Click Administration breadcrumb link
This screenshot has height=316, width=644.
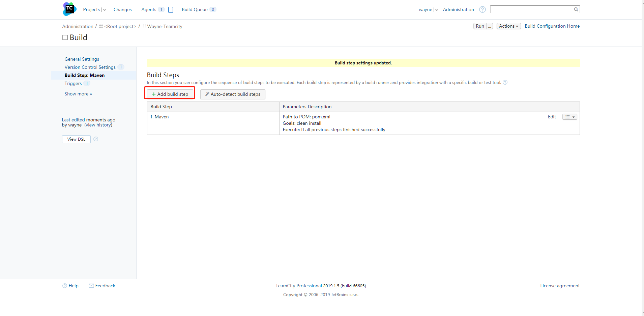tap(78, 26)
